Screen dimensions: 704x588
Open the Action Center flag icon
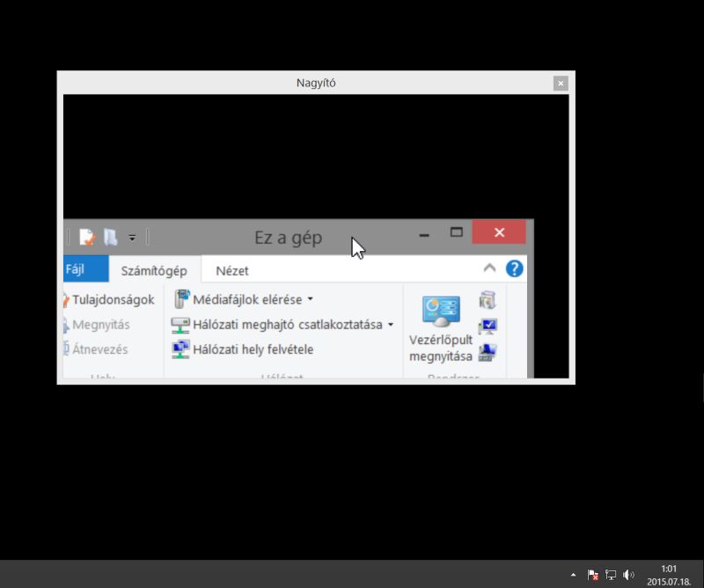[592, 575]
